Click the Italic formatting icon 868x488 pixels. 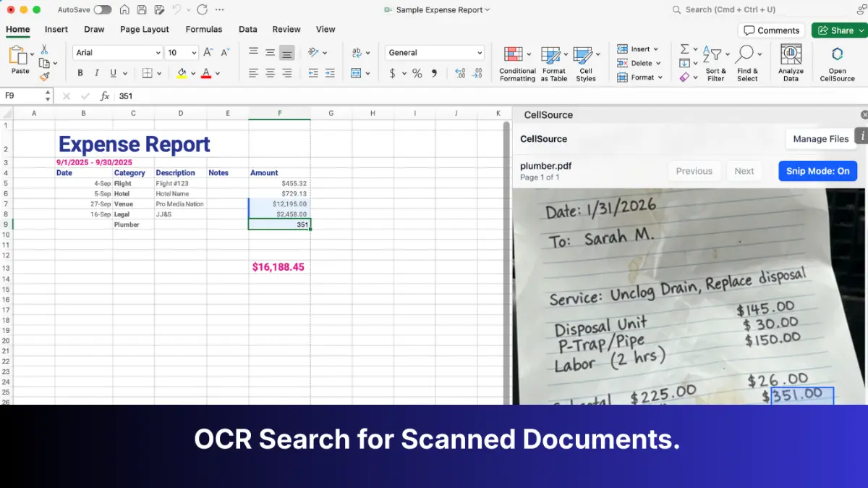tap(97, 73)
